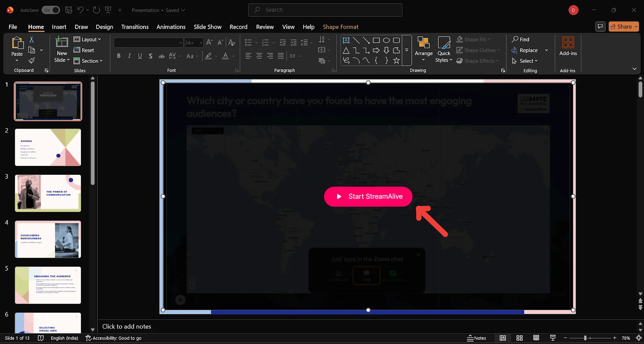This screenshot has width=644, height=344.
Task: Click Decrease Font Size icon
Action: (x=220, y=42)
